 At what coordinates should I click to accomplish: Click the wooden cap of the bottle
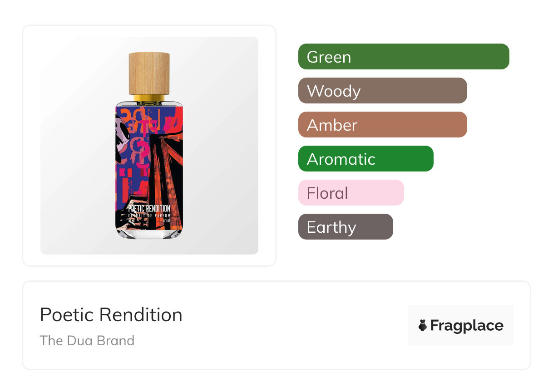[x=149, y=73]
